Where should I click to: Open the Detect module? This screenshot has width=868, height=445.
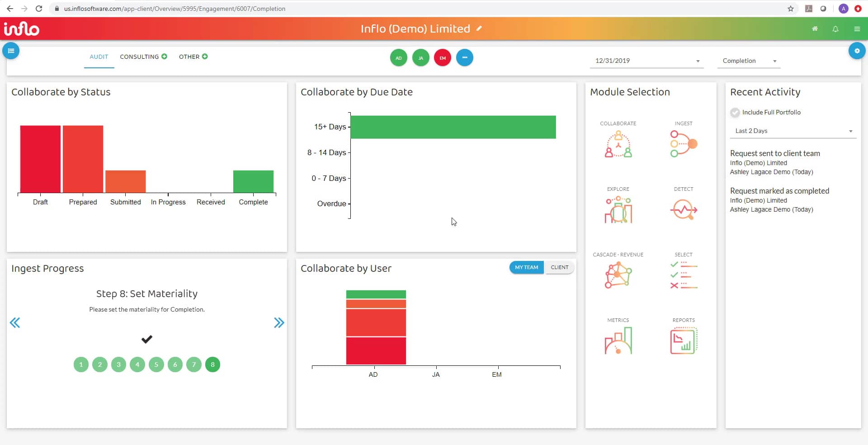[x=683, y=209]
